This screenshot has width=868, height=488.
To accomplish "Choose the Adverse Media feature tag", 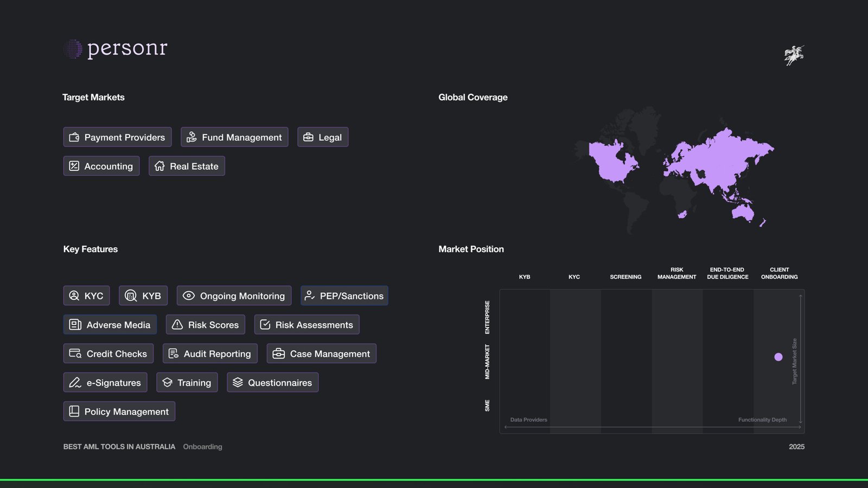I will pyautogui.click(x=110, y=325).
